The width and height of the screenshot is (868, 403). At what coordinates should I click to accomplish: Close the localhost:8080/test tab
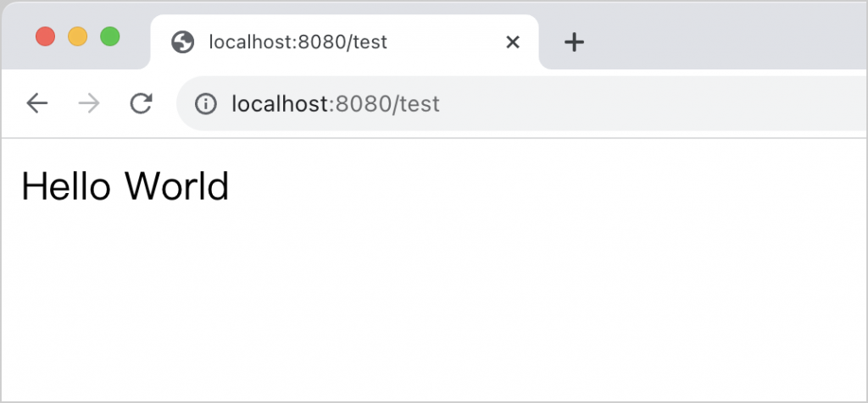pyautogui.click(x=512, y=41)
